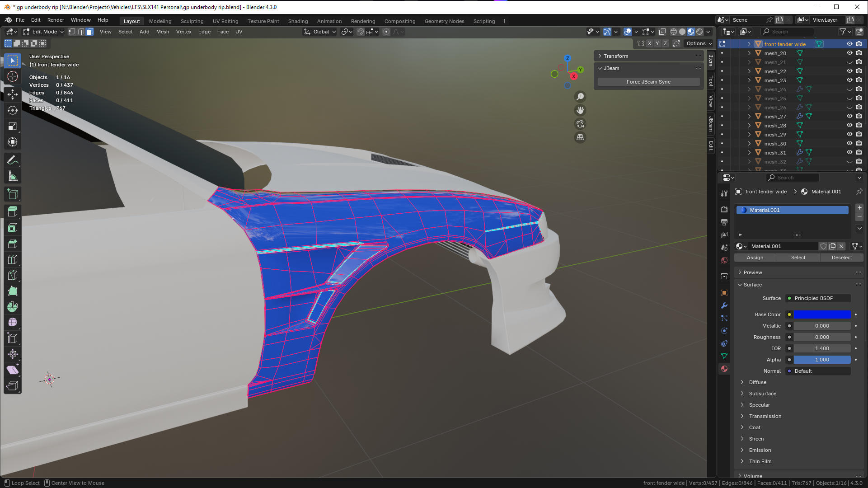The height and width of the screenshot is (488, 868).
Task: Select the Loop Cut tool
Action: 13,259
